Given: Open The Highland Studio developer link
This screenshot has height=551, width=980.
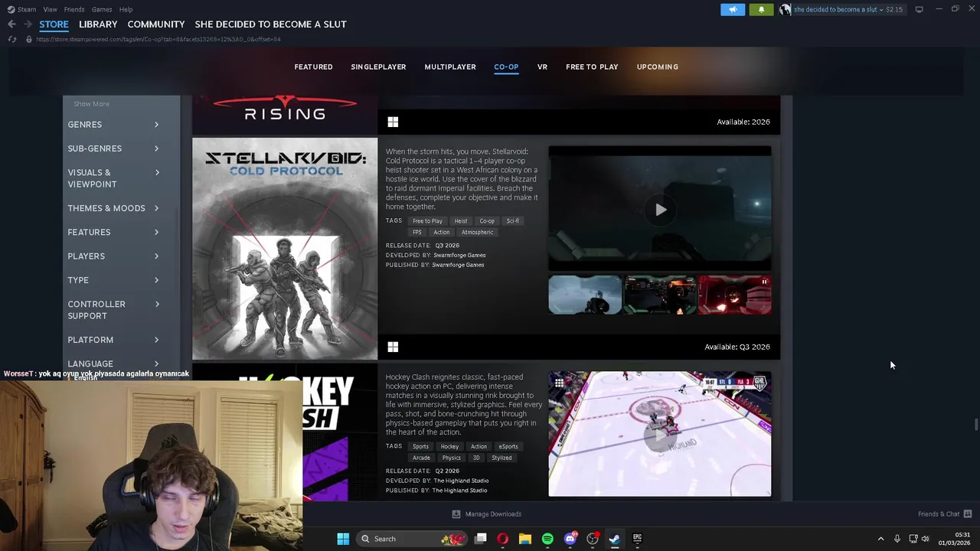Looking at the screenshot, I should coord(461,481).
